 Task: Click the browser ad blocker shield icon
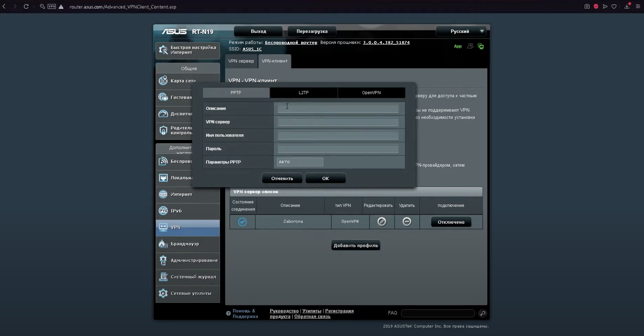(x=596, y=7)
